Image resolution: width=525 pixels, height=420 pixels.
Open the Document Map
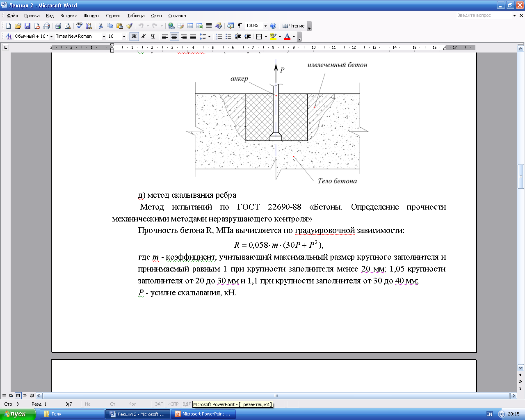point(231,26)
